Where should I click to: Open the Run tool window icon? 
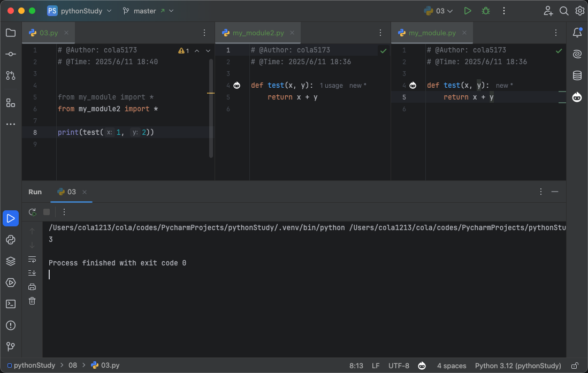pos(11,218)
